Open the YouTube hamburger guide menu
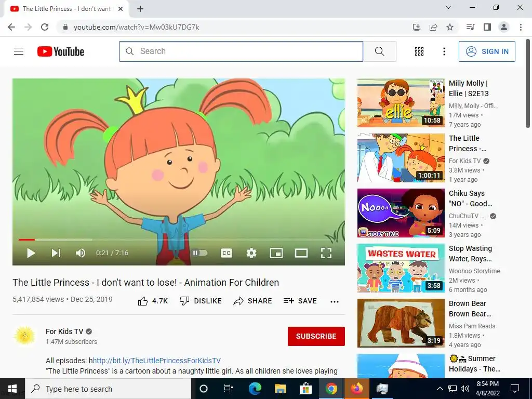The height and width of the screenshot is (399, 532). (x=19, y=51)
